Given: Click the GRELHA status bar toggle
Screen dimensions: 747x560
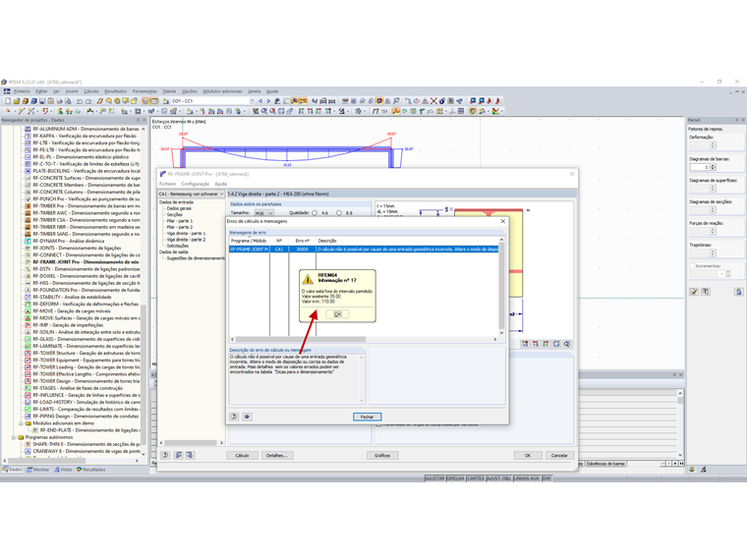Looking at the screenshot, I should pos(455,478).
